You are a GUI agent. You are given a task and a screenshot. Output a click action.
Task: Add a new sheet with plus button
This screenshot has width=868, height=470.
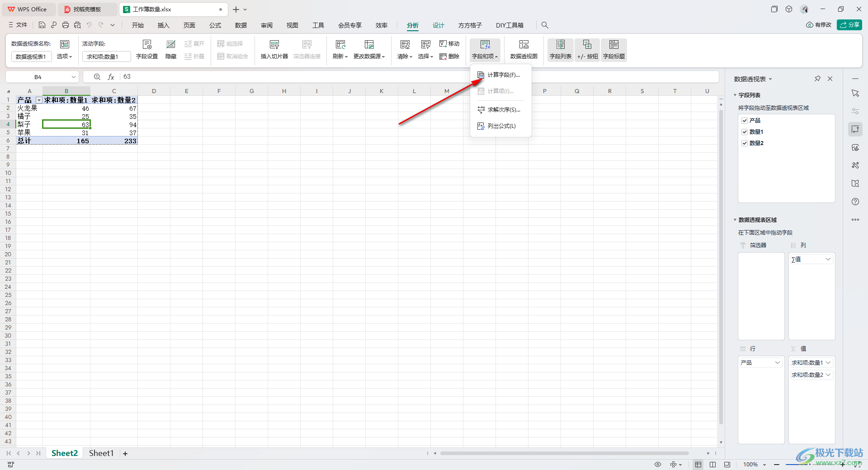125,453
